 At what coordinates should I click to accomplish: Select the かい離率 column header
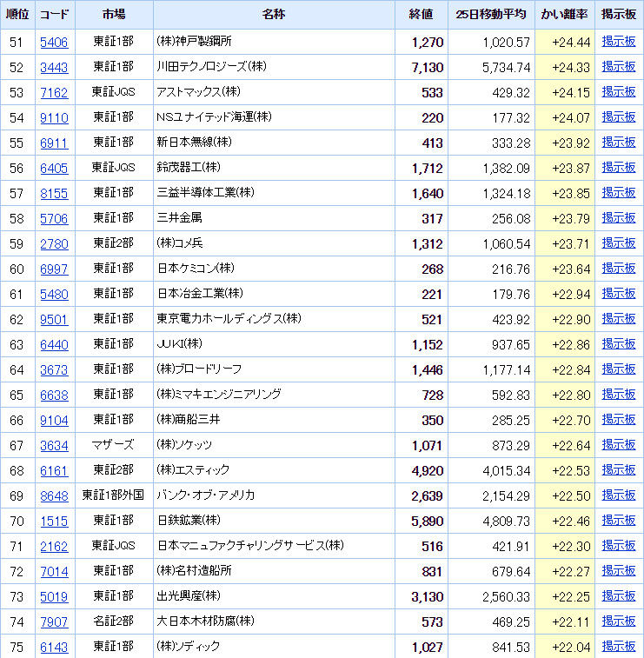point(564,14)
